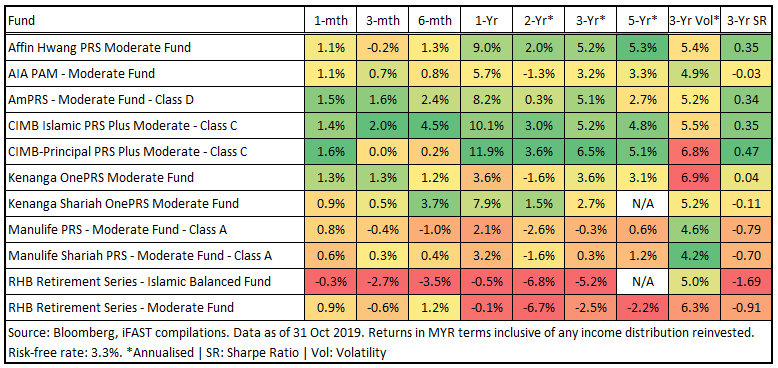Select the 1-mth column header
The image size is (778, 368).
point(330,21)
